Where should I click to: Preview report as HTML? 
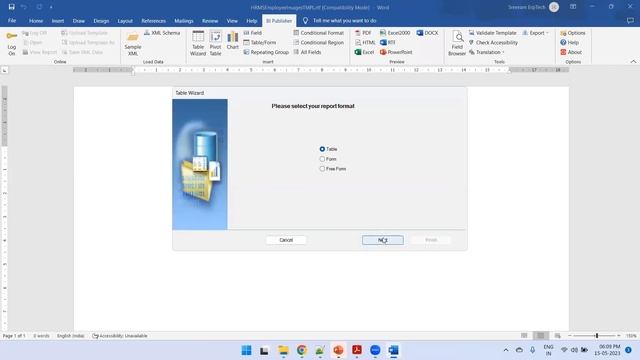(365, 42)
